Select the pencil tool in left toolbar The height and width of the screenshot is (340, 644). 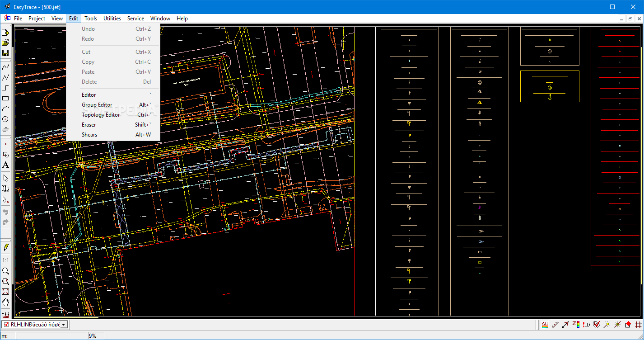pyautogui.click(x=5, y=247)
